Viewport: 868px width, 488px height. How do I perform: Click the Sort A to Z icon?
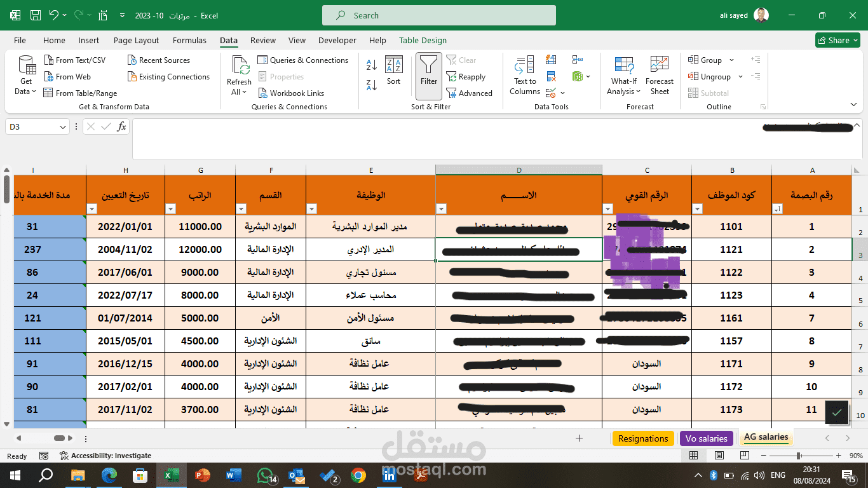pos(371,65)
